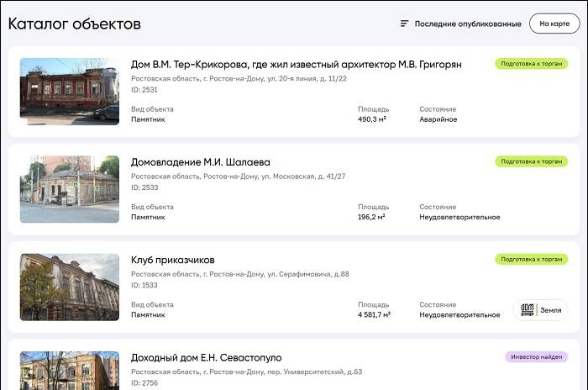Click Неудовлетворительное in the Шалаева card
This screenshot has width=588, height=390.
(x=459, y=217)
